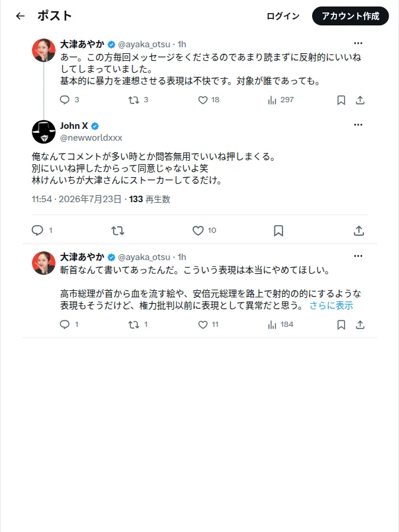Screen dimensions: 399x532
Task: Open more options on the first post
Action: pyautogui.click(x=358, y=43)
